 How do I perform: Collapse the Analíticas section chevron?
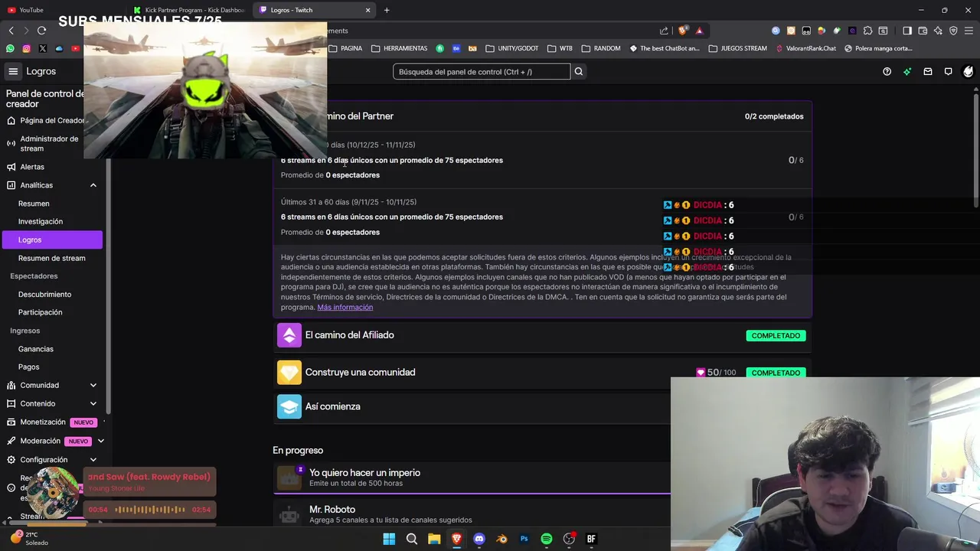[93, 185]
